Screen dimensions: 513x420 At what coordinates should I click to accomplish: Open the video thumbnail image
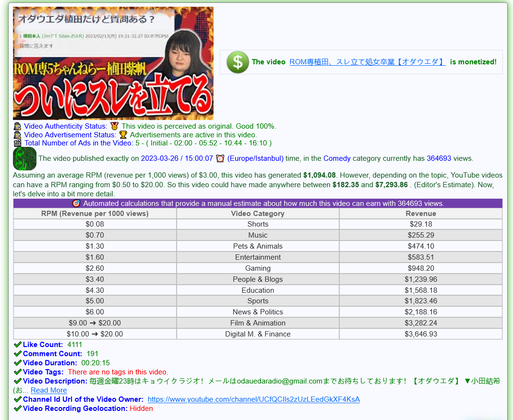tap(113, 63)
